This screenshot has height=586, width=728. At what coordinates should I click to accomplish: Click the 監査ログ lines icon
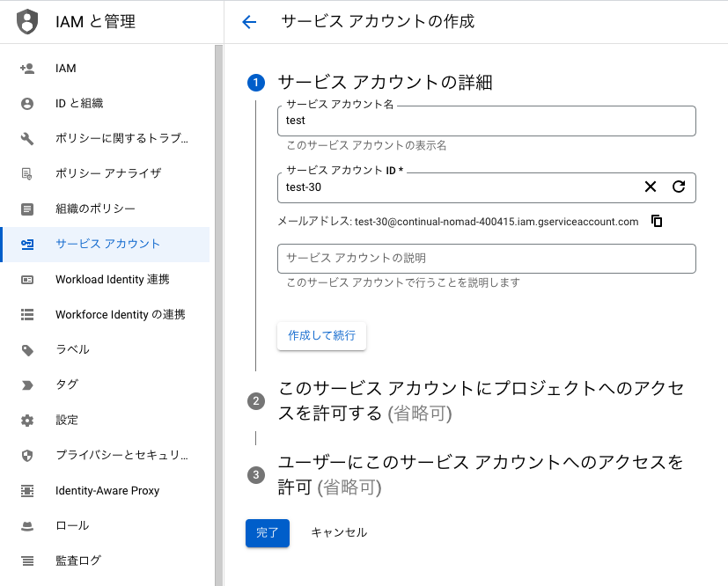pyautogui.click(x=27, y=561)
